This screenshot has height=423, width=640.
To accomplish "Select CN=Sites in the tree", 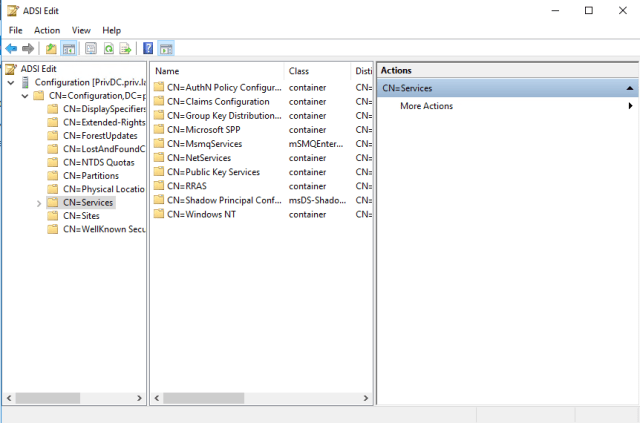I will pyautogui.click(x=82, y=216).
